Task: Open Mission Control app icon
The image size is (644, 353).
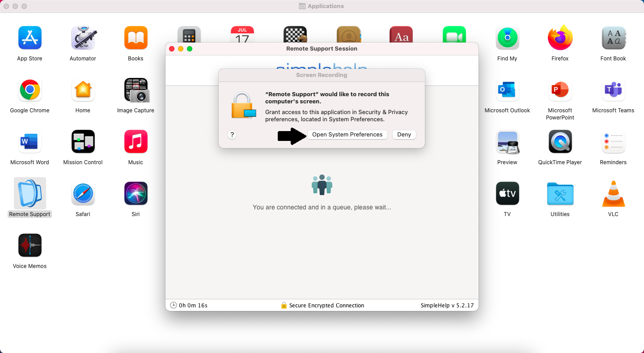Action: [x=83, y=142]
